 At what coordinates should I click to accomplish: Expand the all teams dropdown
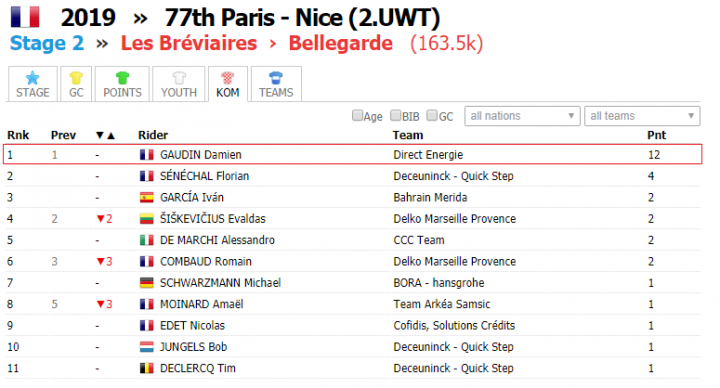tap(642, 116)
